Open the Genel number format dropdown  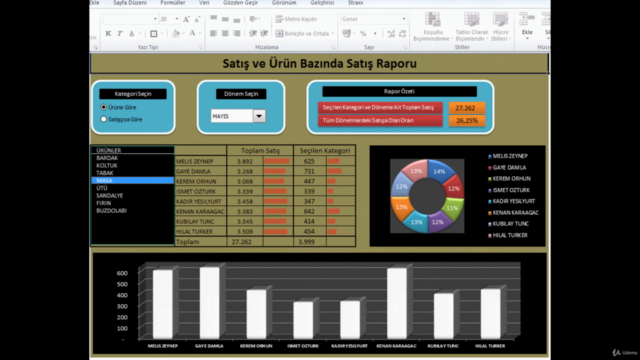[x=404, y=19]
